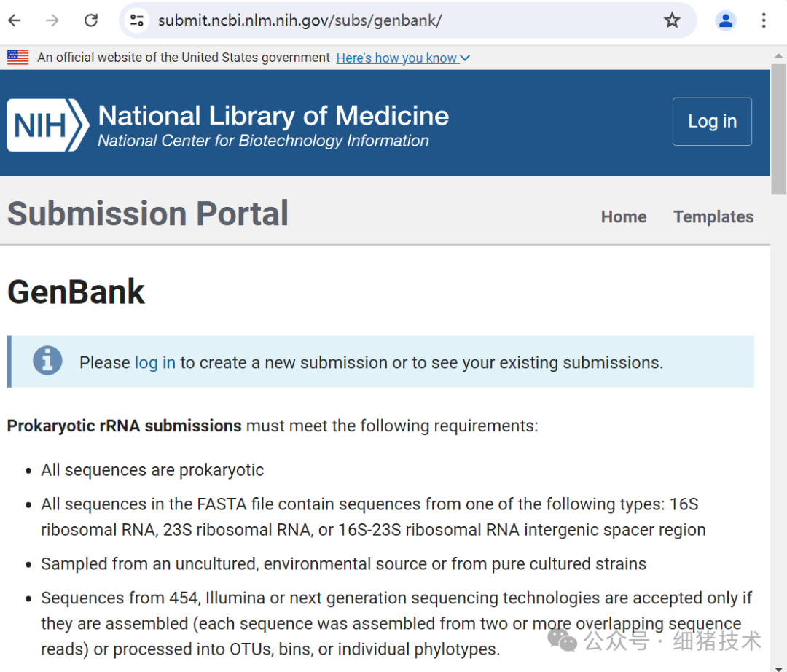Click the GenBank page heading
The width and height of the screenshot is (787, 672).
tap(77, 292)
